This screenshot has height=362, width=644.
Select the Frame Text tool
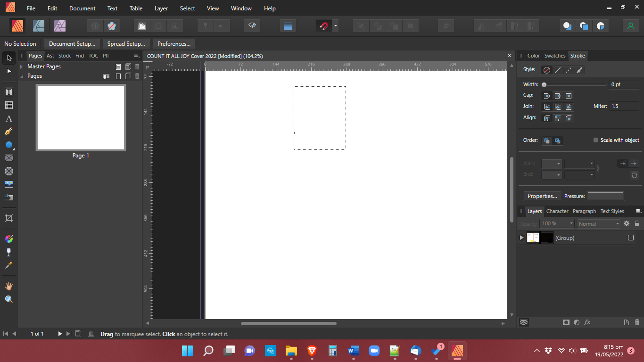tap(8, 92)
